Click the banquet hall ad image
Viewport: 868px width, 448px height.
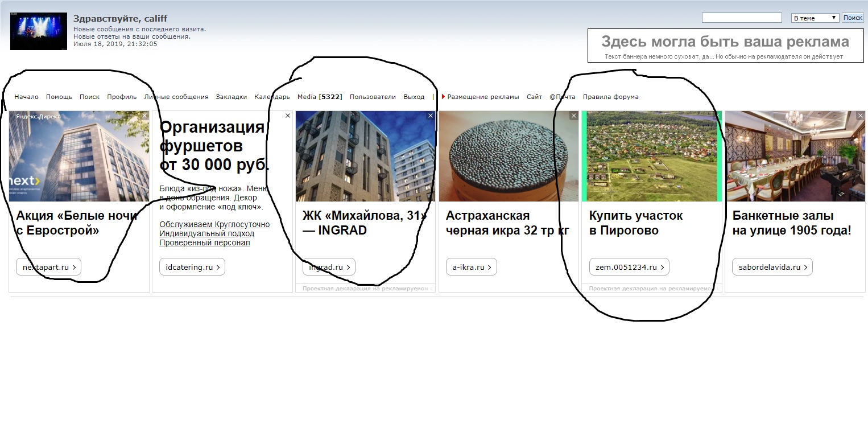795,156
